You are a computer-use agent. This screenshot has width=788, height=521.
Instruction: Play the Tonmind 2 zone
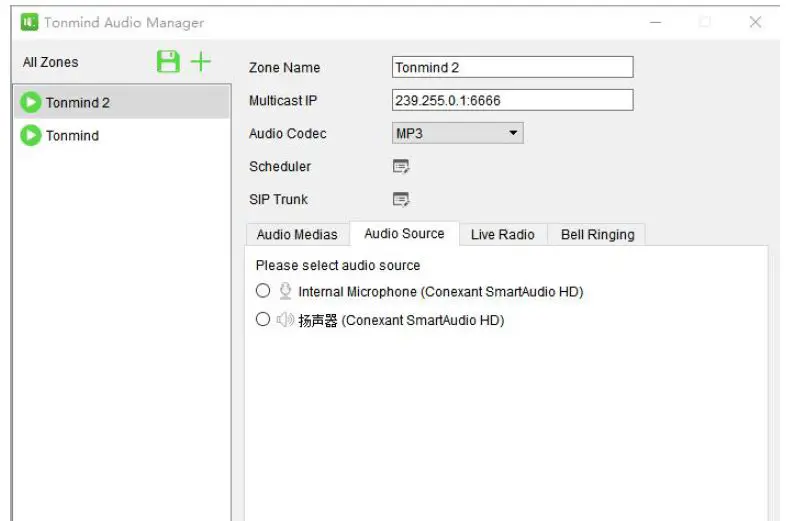[x=31, y=102]
